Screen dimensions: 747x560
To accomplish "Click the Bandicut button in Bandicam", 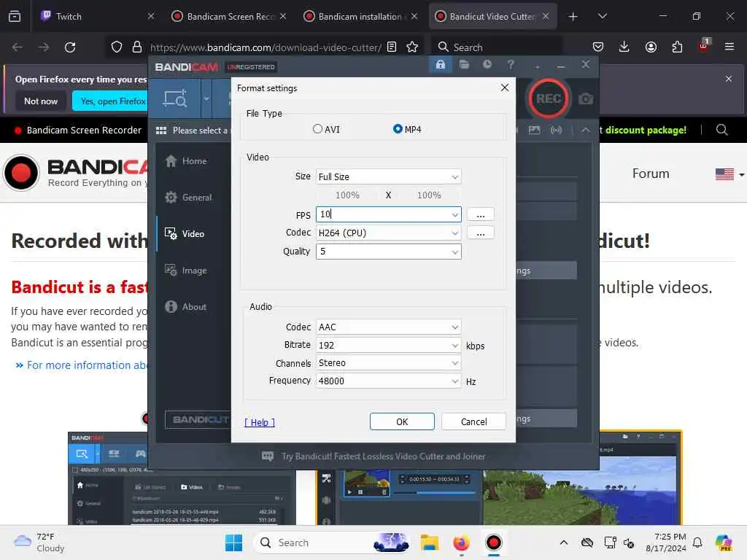I will [x=198, y=419].
